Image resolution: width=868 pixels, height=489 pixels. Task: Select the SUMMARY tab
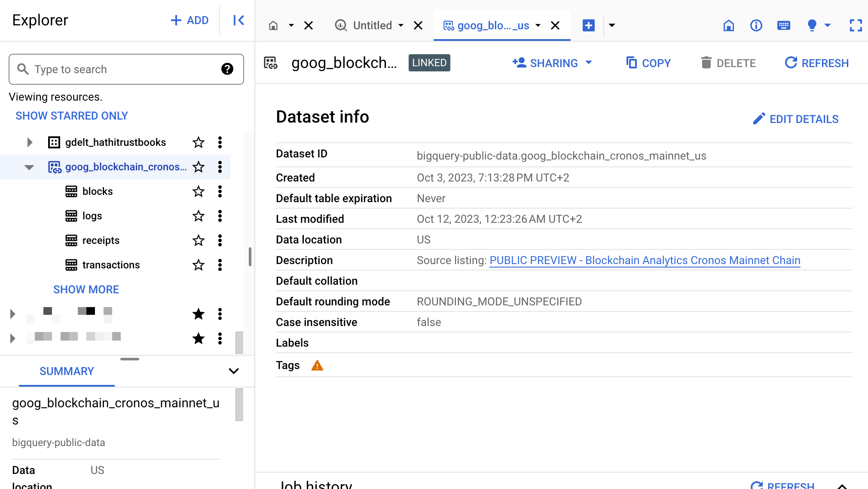click(67, 371)
